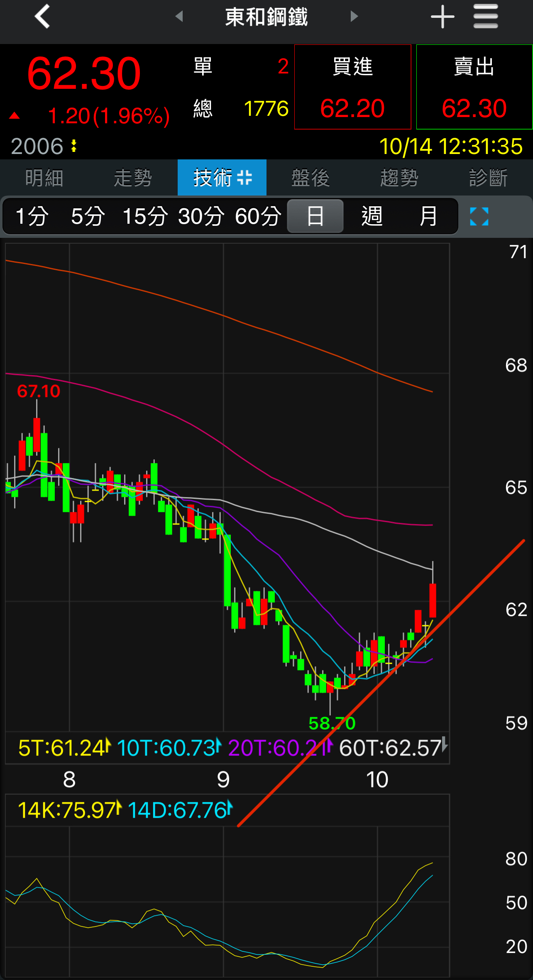Go to previous stock with left triangle
Viewport: 533px width, 980px height.
tap(179, 17)
